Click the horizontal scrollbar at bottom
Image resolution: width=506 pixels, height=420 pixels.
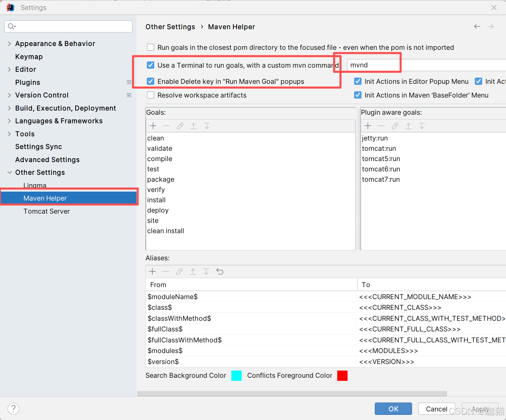(292, 394)
